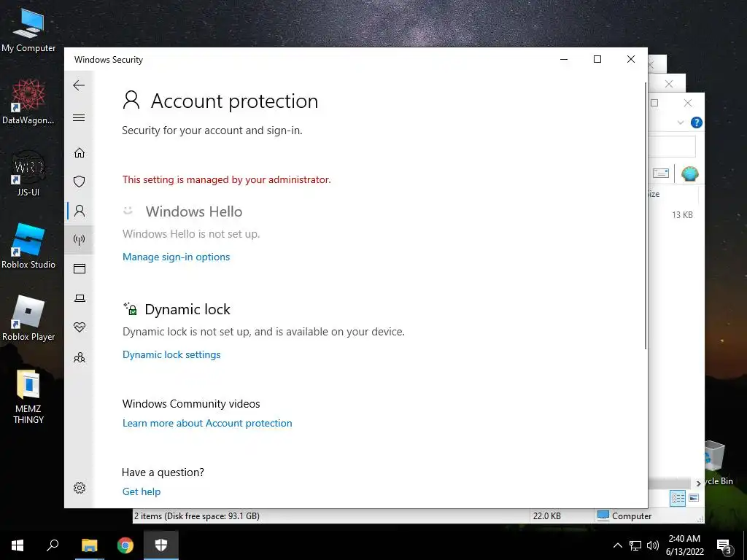
Task: Click '2 items (Disk free space: 93.1 GB)' status
Action: [x=197, y=516]
